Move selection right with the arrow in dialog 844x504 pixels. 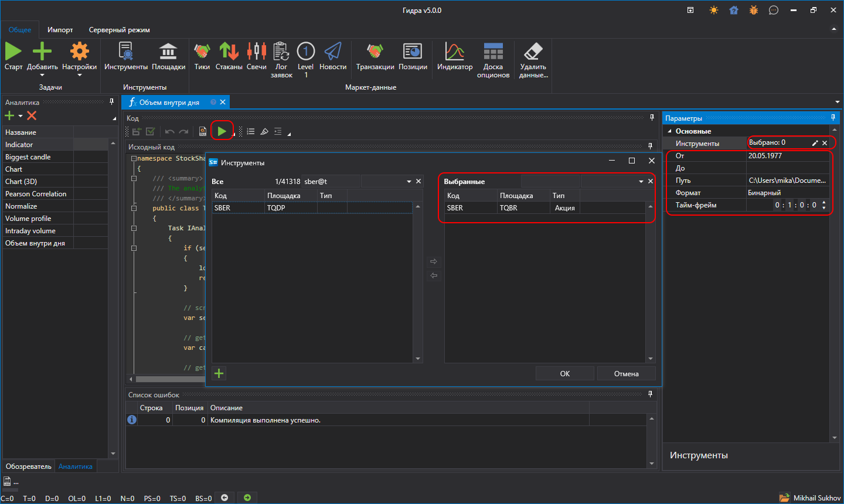tap(434, 261)
